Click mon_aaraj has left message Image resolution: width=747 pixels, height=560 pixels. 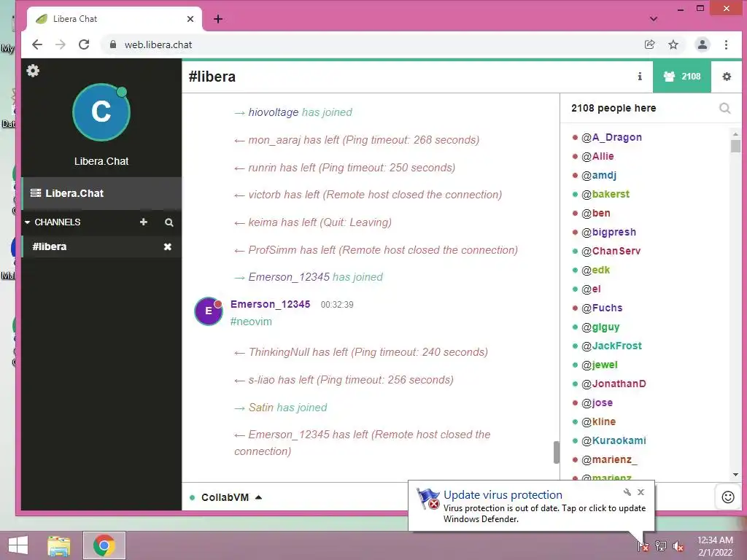(x=357, y=140)
